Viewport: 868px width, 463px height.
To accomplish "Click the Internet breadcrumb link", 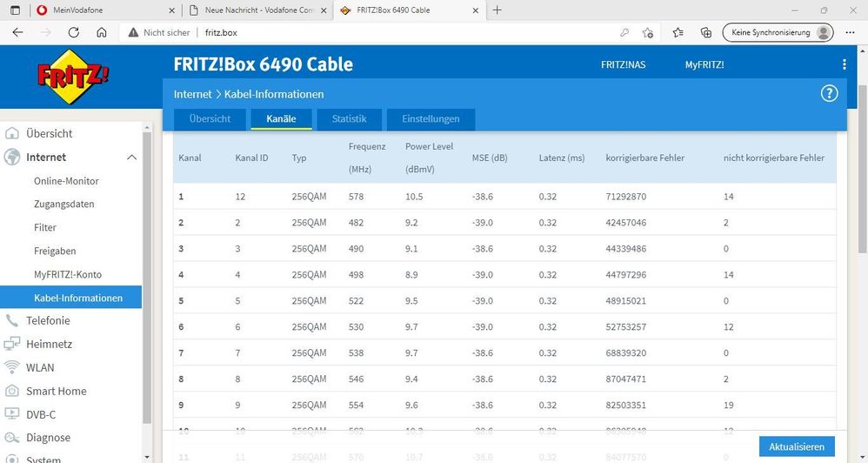I will point(192,94).
